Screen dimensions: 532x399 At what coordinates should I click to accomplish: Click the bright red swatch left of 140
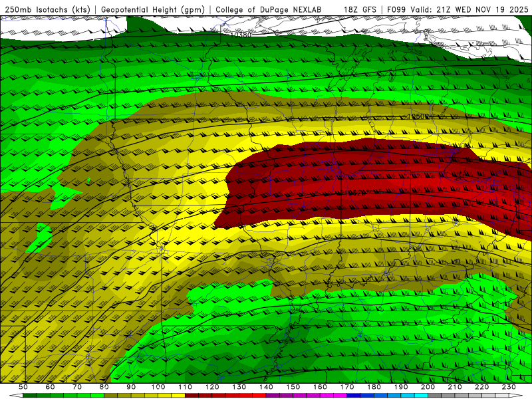click(x=259, y=396)
